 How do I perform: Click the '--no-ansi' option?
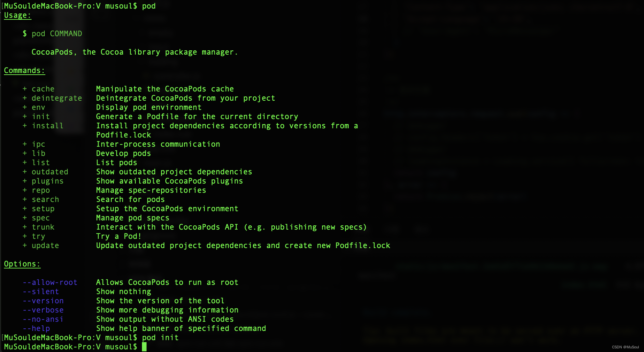coord(43,319)
